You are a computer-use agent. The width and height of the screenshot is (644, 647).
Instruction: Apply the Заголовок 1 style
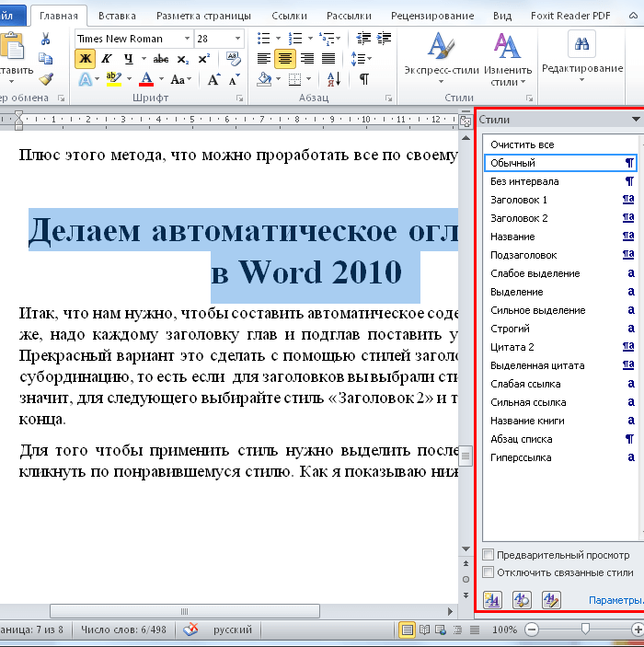(560, 200)
